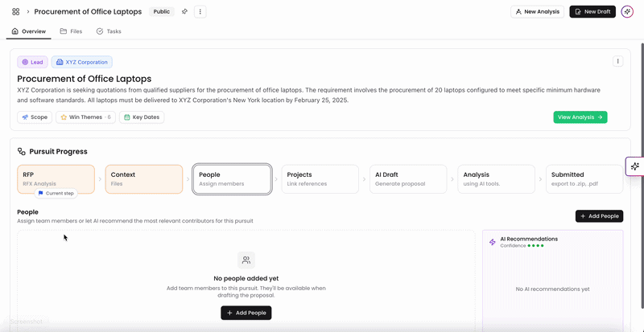Image resolution: width=644 pixels, height=332 pixels.
Task: Expand the Win Themes chip
Action: click(x=86, y=117)
